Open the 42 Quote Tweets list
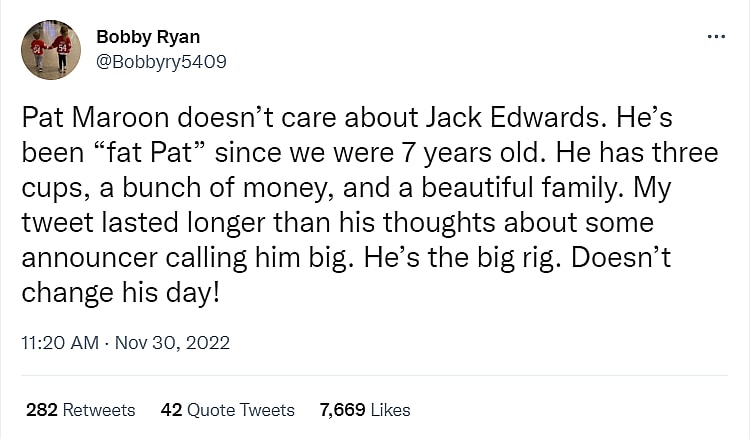 click(x=227, y=410)
